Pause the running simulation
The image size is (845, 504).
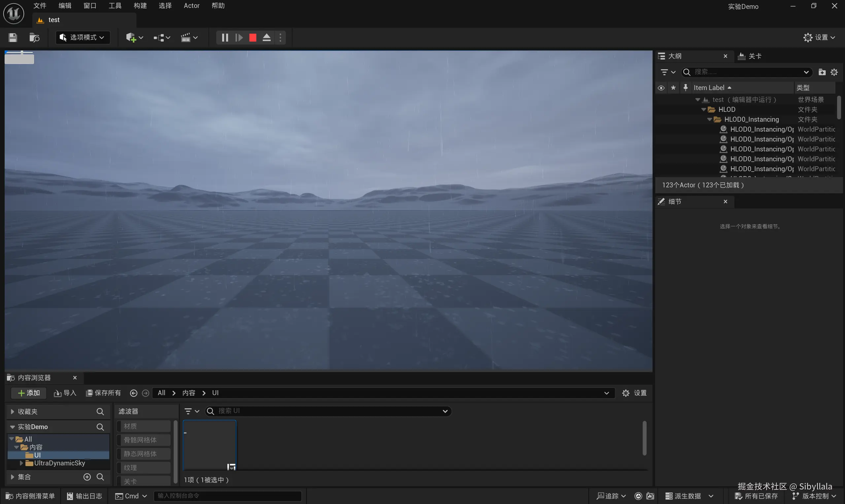coord(224,37)
